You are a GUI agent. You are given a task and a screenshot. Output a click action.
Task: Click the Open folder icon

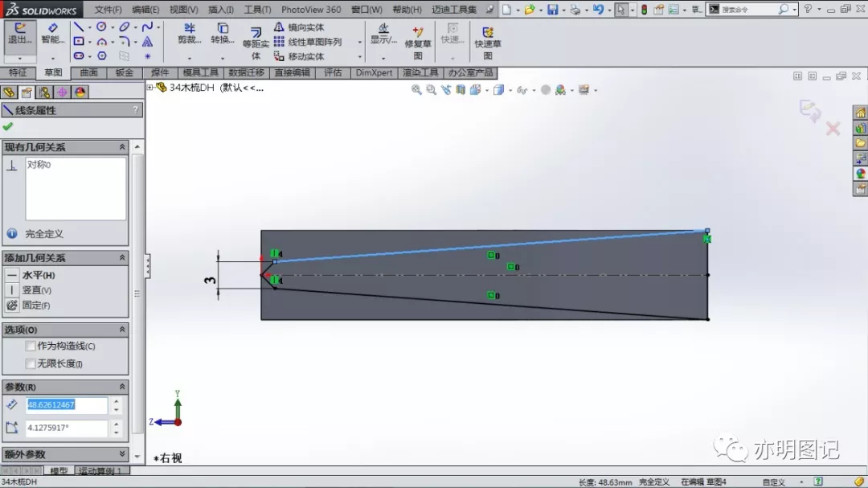coord(530,10)
